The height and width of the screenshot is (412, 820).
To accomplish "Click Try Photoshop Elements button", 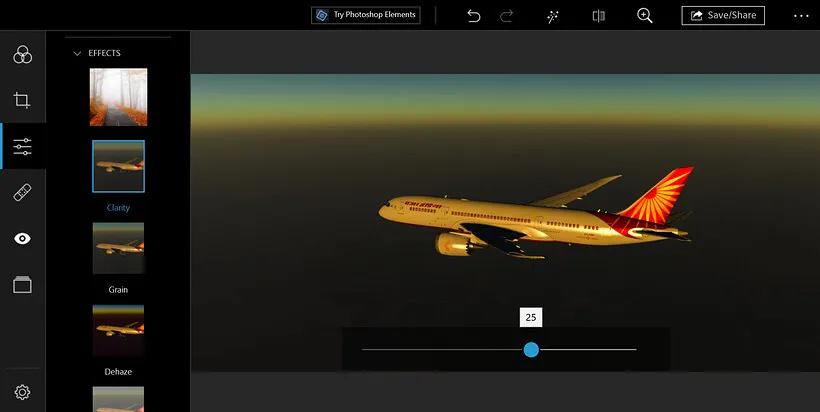I will coord(365,15).
